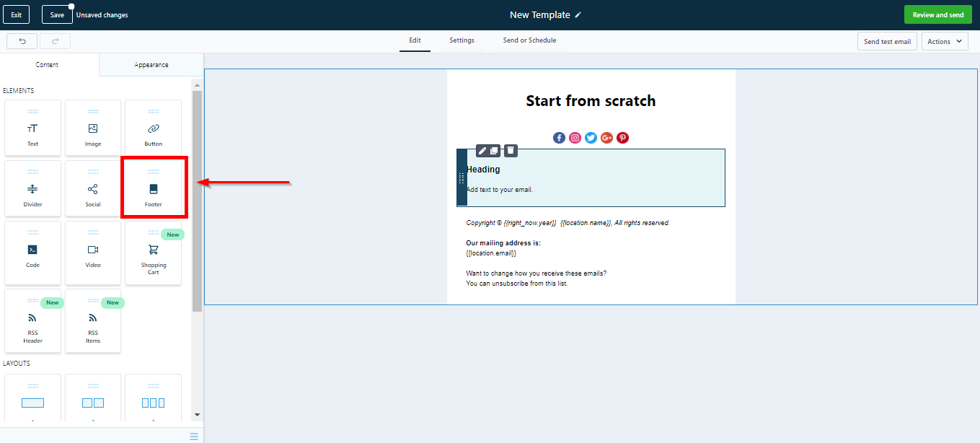Open the bottom-left panel hamburger menu
This screenshot has width=980, height=443.
point(194,436)
